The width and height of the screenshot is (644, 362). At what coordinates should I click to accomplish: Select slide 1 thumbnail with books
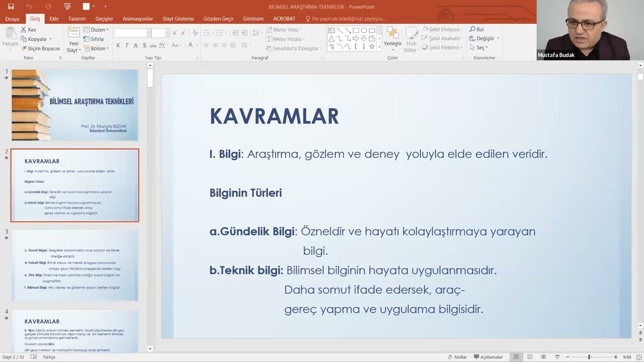click(75, 105)
